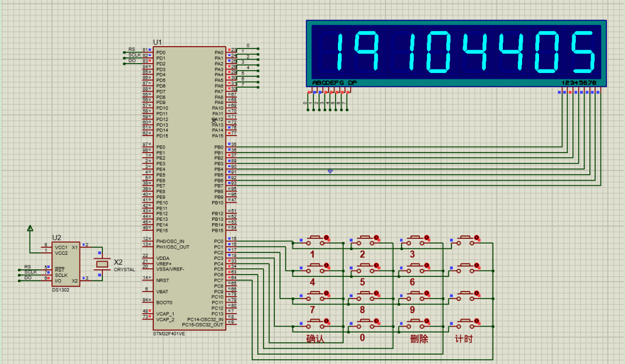Click the VDDA pin label on U1

pos(163,258)
